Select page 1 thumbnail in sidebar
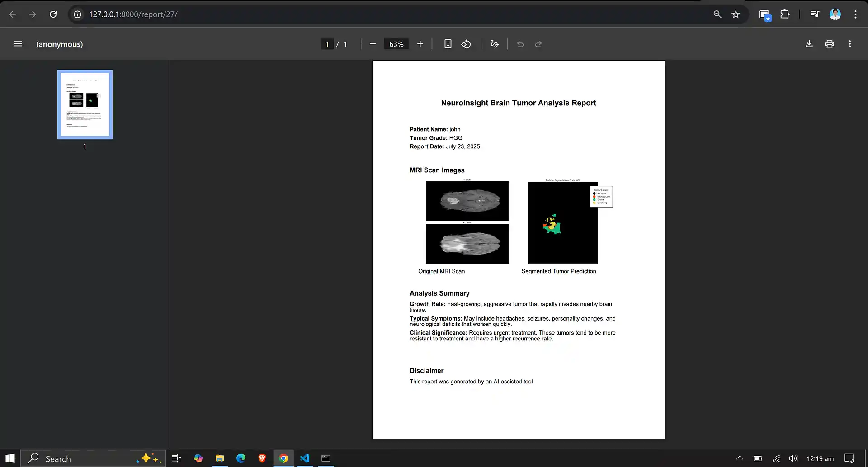Viewport: 868px width, 467px height. tap(85, 104)
